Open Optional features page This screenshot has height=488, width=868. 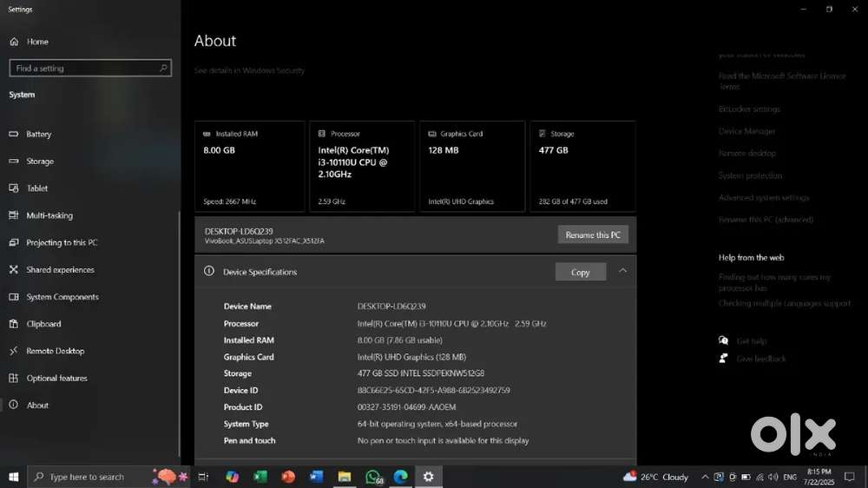click(x=57, y=379)
